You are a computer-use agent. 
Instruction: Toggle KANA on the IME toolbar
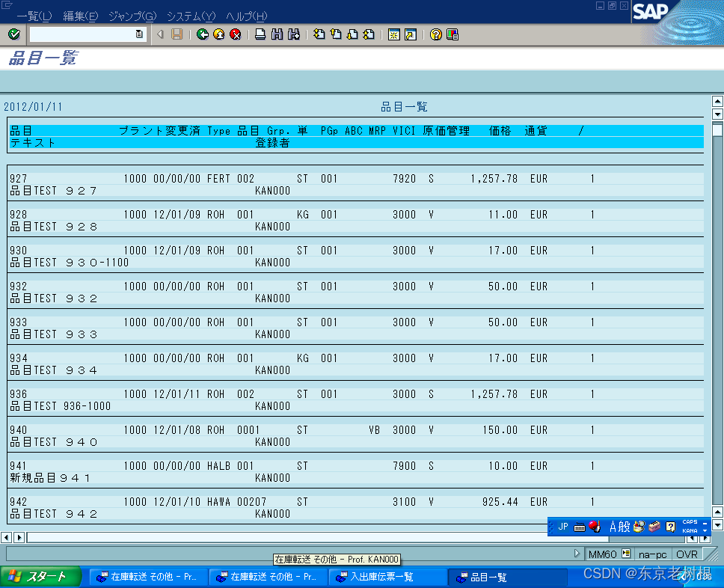click(690, 530)
